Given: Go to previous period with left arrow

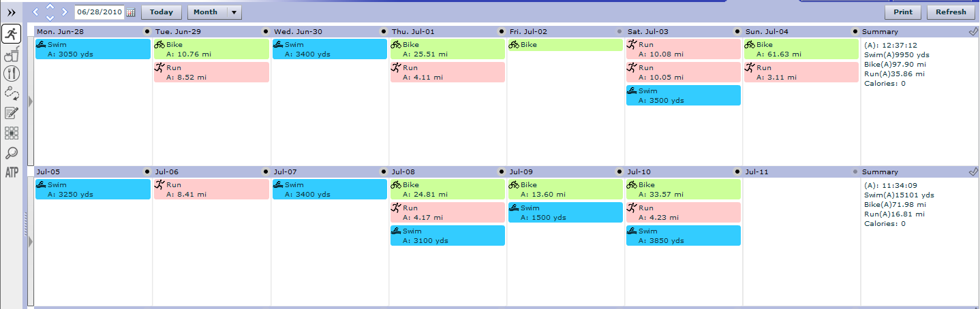Looking at the screenshot, I should coord(35,12).
